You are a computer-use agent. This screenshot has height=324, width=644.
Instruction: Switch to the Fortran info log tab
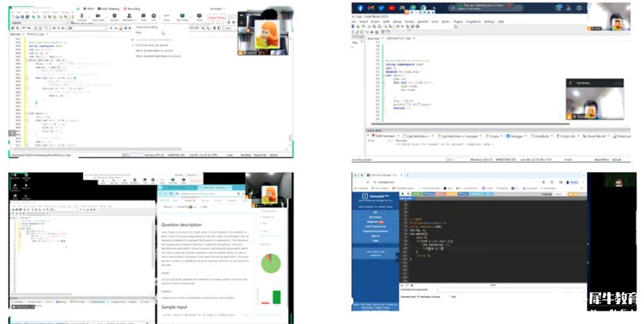(x=567, y=136)
